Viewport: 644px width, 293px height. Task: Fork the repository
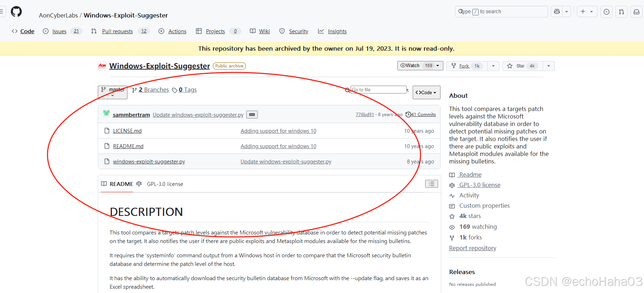click(467, 66)
